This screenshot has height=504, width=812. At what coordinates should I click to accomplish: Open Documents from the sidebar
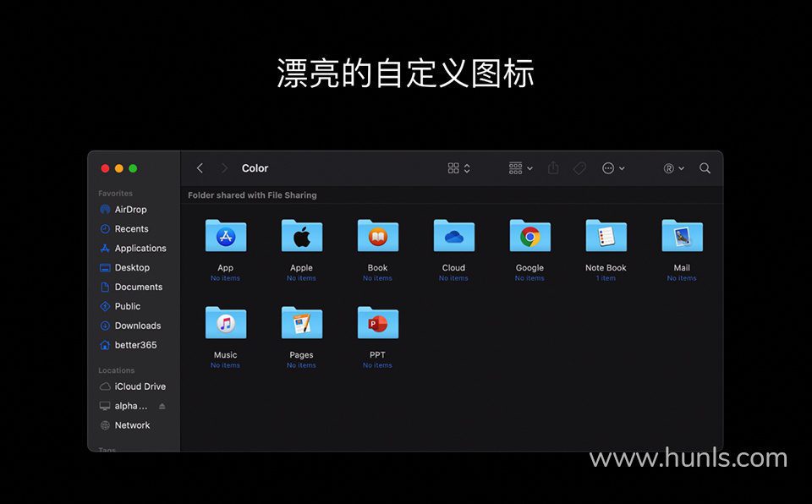pyautogui.click(x=130, y=287)
